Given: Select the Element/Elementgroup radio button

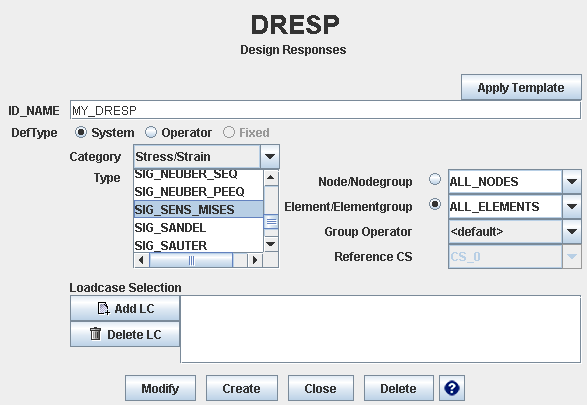Looking at the screenshot, I should tap(435, 204).
